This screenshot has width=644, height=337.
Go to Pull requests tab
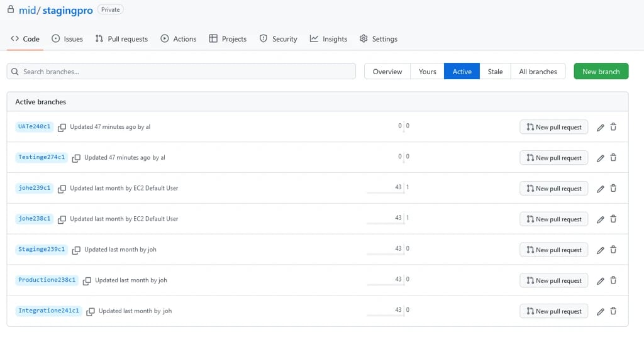tap(121, 39)
